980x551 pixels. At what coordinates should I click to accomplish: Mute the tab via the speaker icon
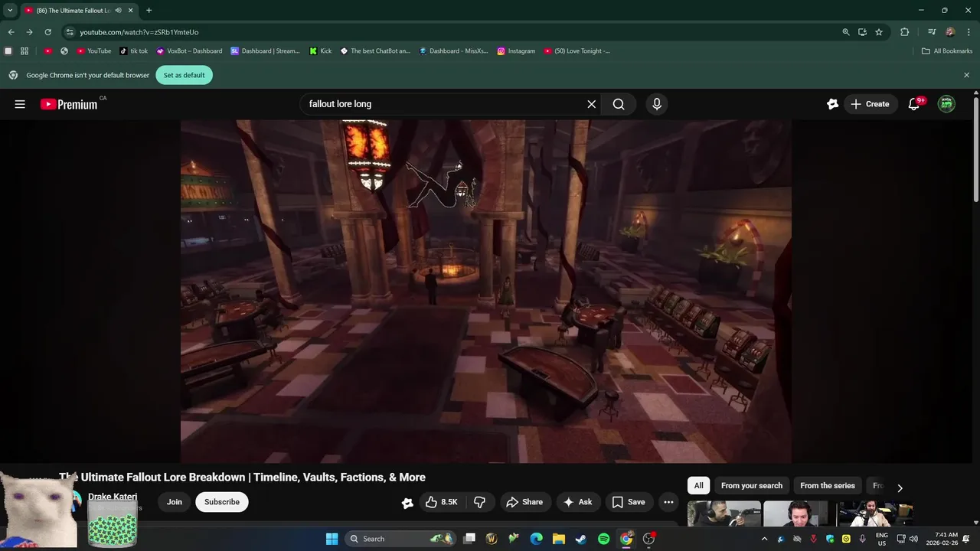tap(118, 11)
